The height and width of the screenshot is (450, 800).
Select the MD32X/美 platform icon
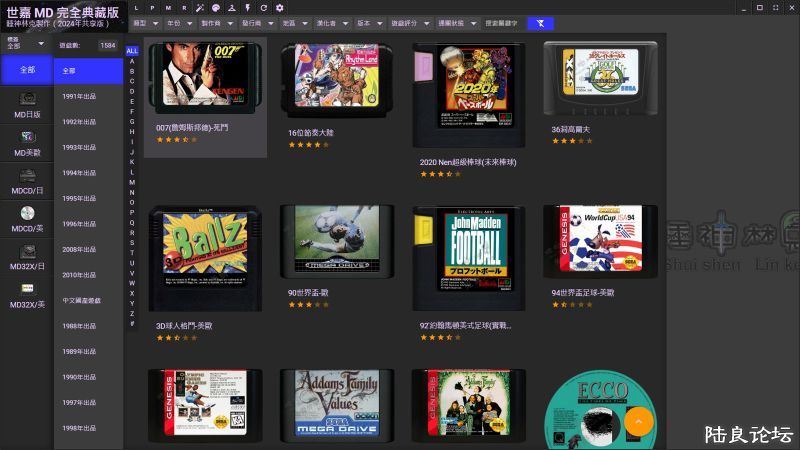(27, 289)
